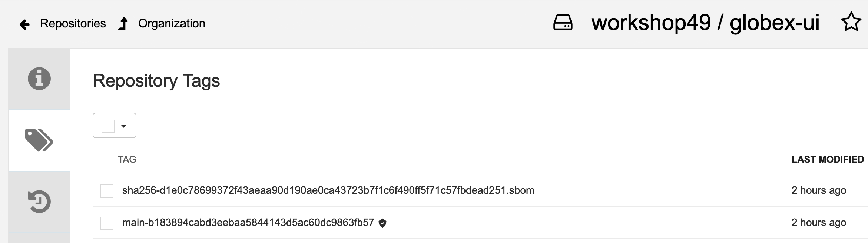
Task: Click the back arrow beside Repositories
Action: click(24, 24)
